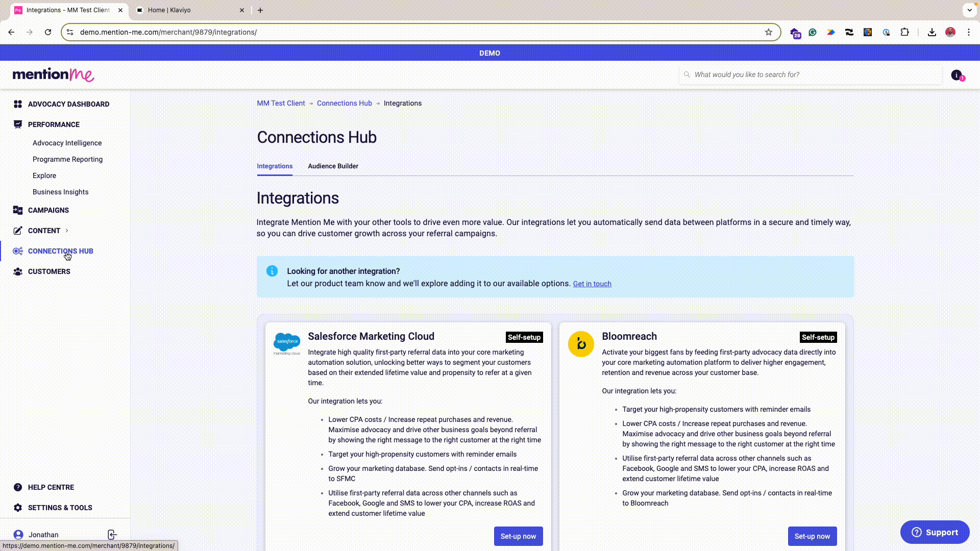Click the Settings & Tools gear icon
Screen dimensions: 980x551
[x=18, y=508]
